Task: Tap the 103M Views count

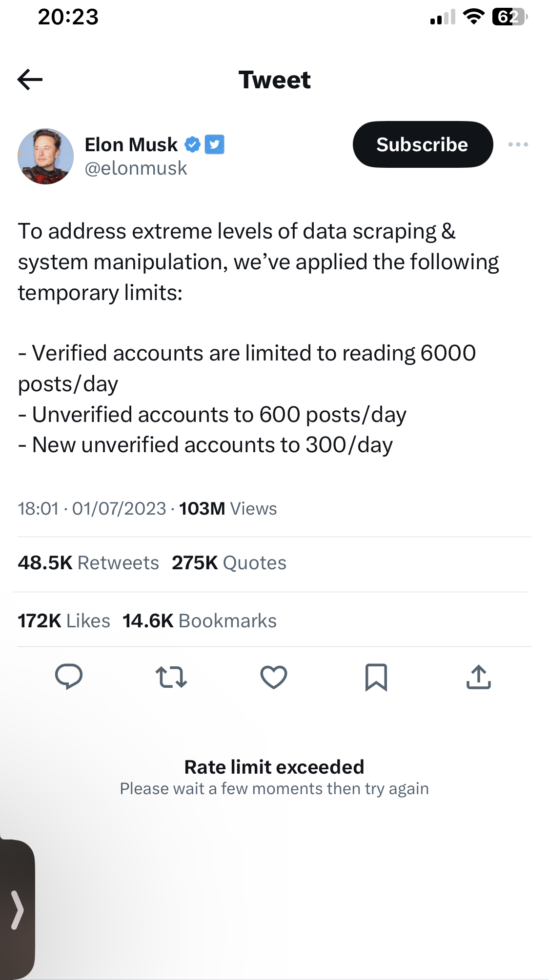Action: pos(227,509)
